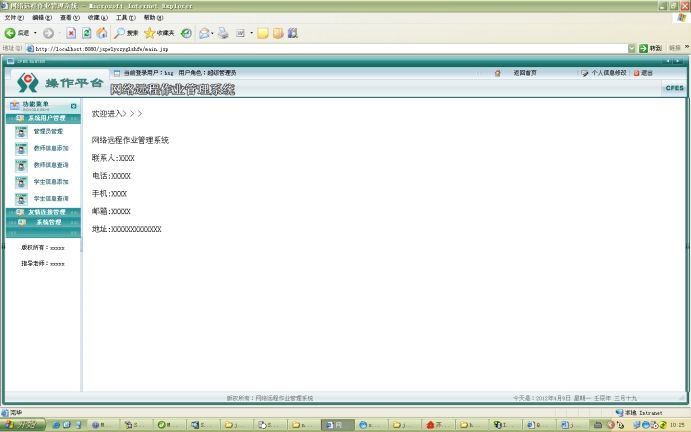The image size is (691, 432).
Task: Open the 查看 (View) menu
Action: pyautogui.click(x=70, y=18)
